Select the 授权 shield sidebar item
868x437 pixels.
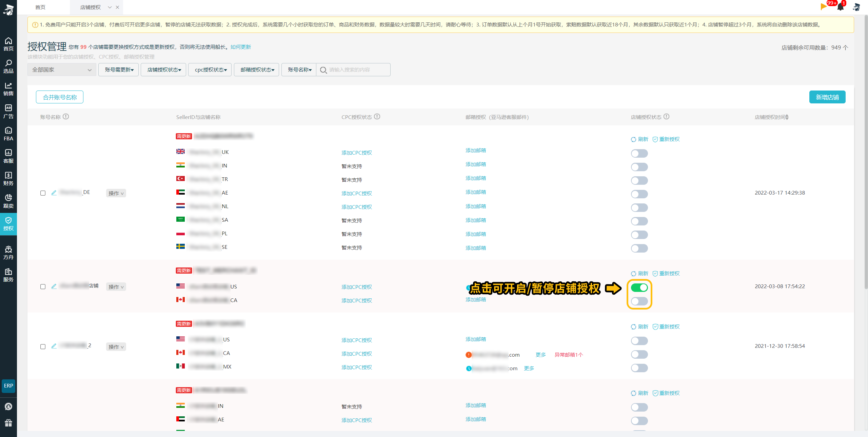click(8, 224)
